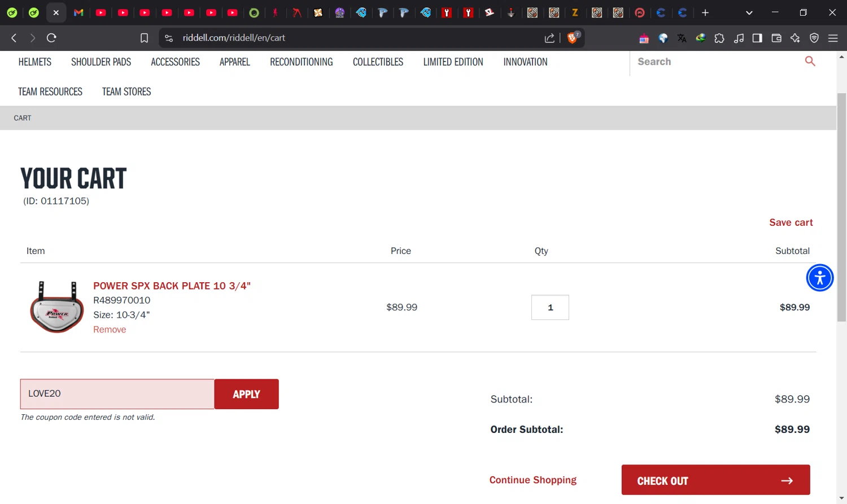Click the CART breadcrumb text
This screenshot has height=504, width=847.
coord(23,118)
